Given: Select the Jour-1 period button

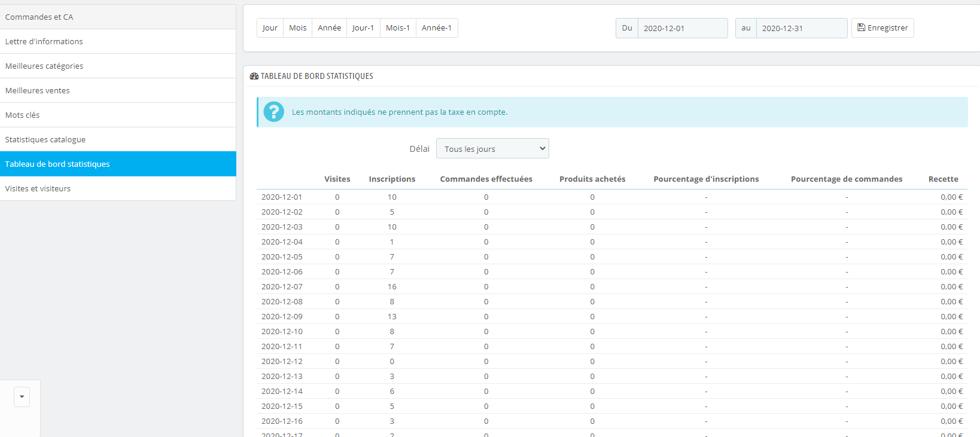Looking at the screenshot, I should [363, 28].
